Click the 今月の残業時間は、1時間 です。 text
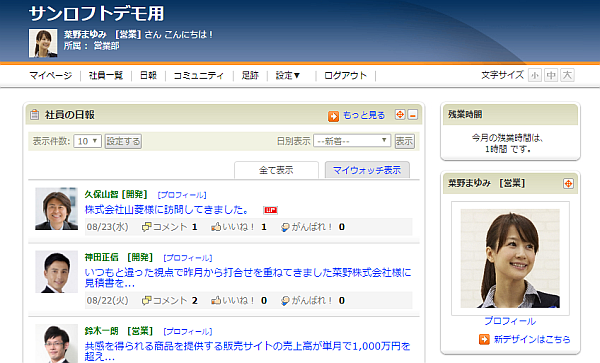The image size is (600, 363). coord(508,143)
